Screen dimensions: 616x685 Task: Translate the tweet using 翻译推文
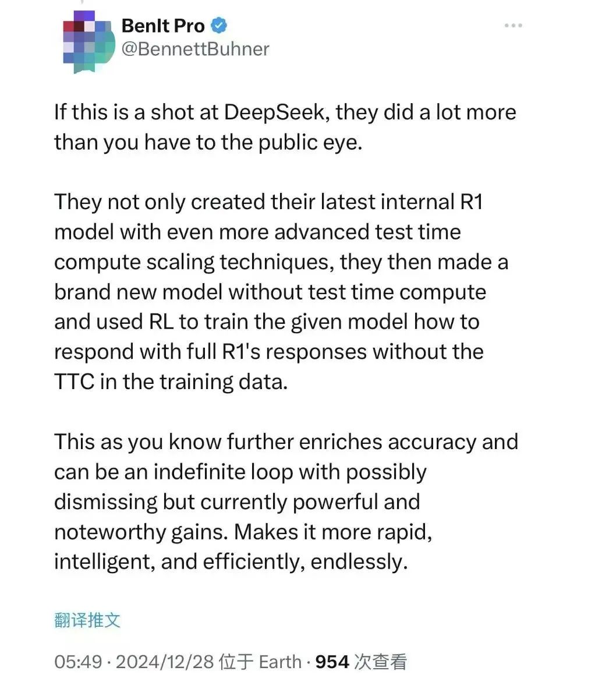pyautogui.click(x=87, y=620)
